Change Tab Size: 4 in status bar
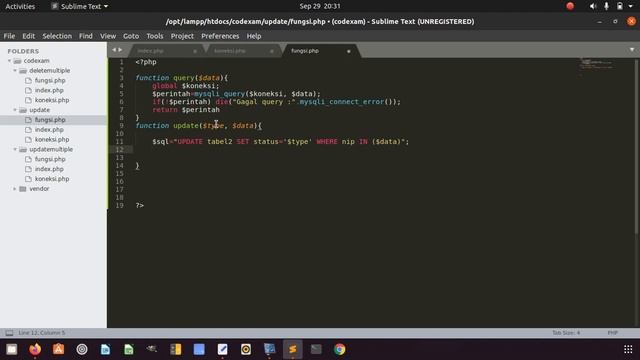The height and width of the screenshot is (360, 640). [566, 333]
